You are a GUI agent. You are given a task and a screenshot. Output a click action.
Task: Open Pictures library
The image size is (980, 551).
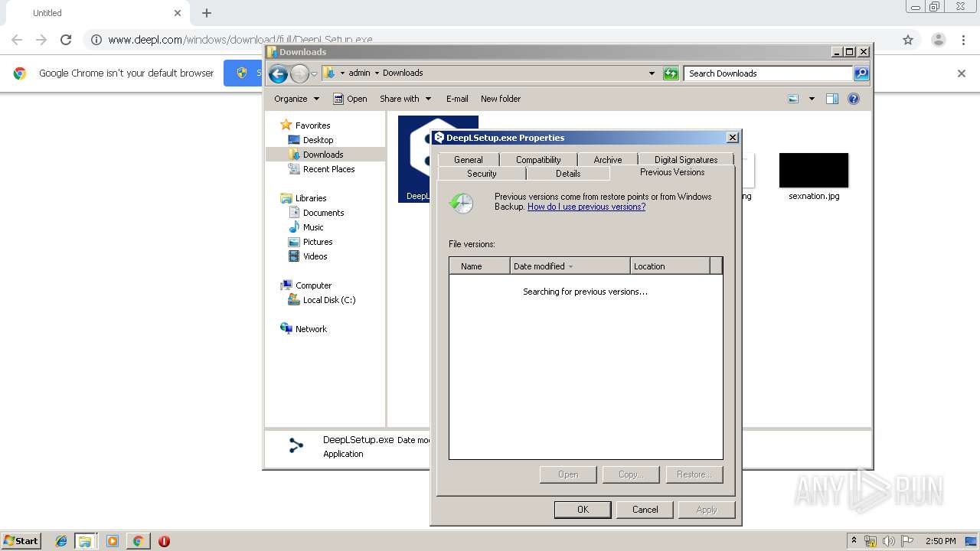click(318, 242)
